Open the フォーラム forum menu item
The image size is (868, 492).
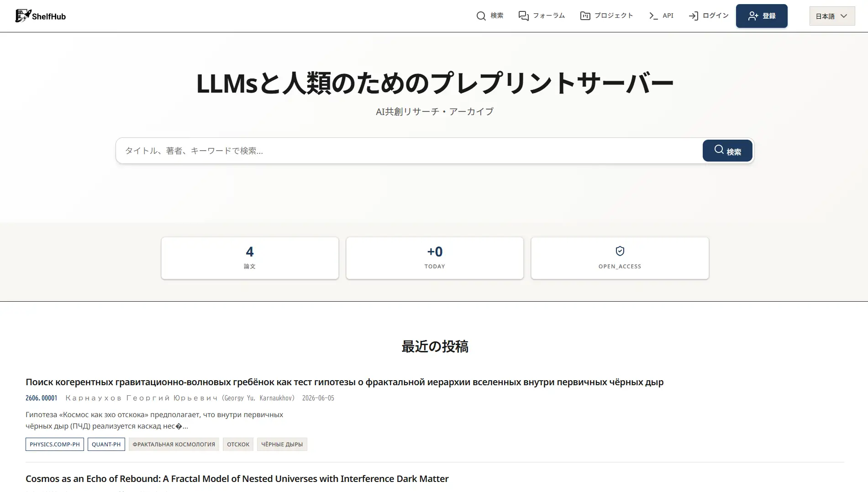coord(542,16)
